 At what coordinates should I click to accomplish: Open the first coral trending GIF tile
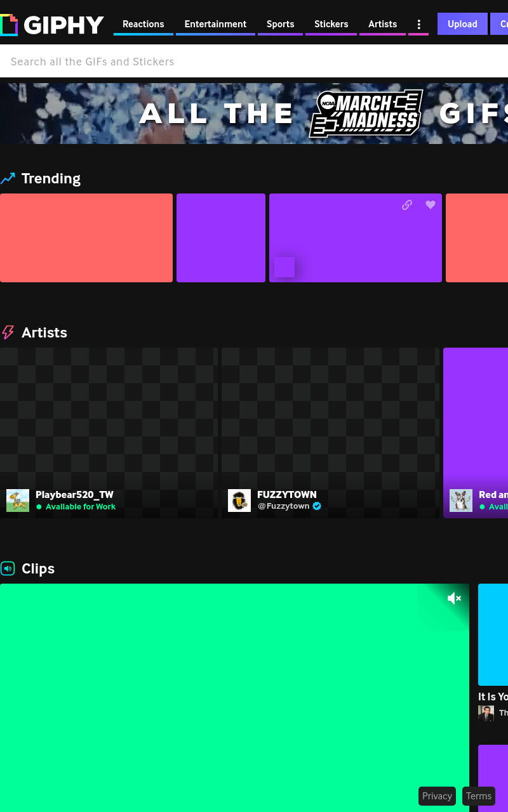[86, 238]
